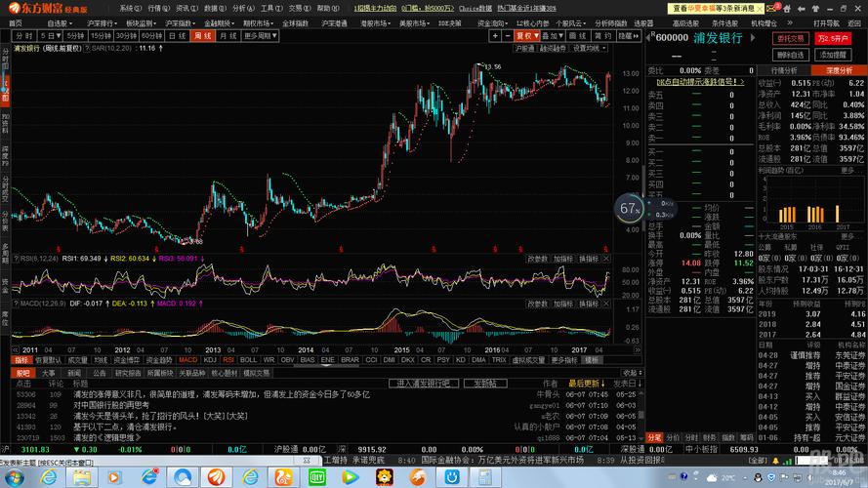Screen dimensions: 868x488
Task: Go to previous stock with left arrow
Action: coord(648,38)
